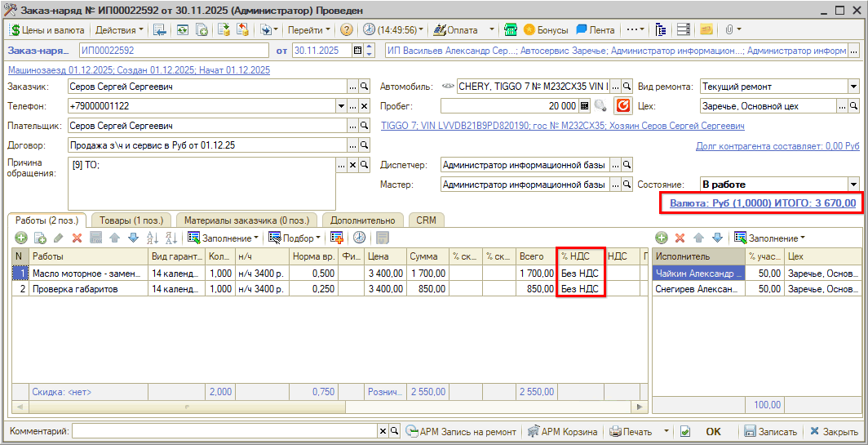Click the Записать button

click(x=769, y=431)
